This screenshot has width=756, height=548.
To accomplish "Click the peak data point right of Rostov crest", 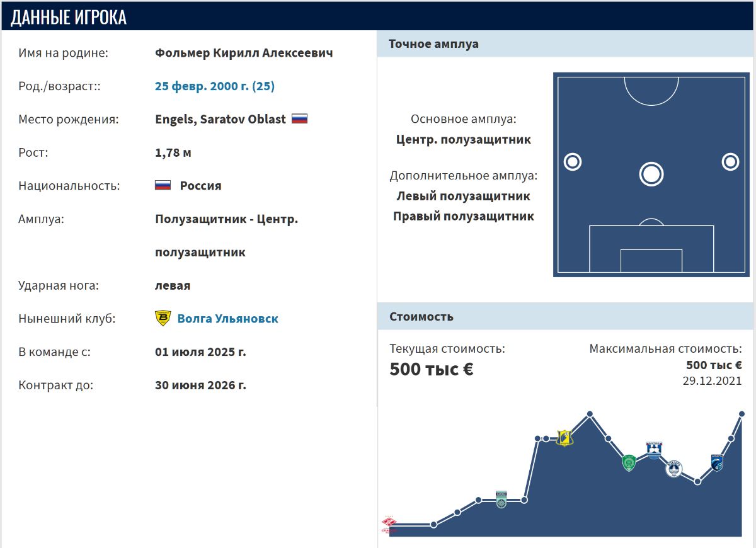I will [x=590, y=414].
